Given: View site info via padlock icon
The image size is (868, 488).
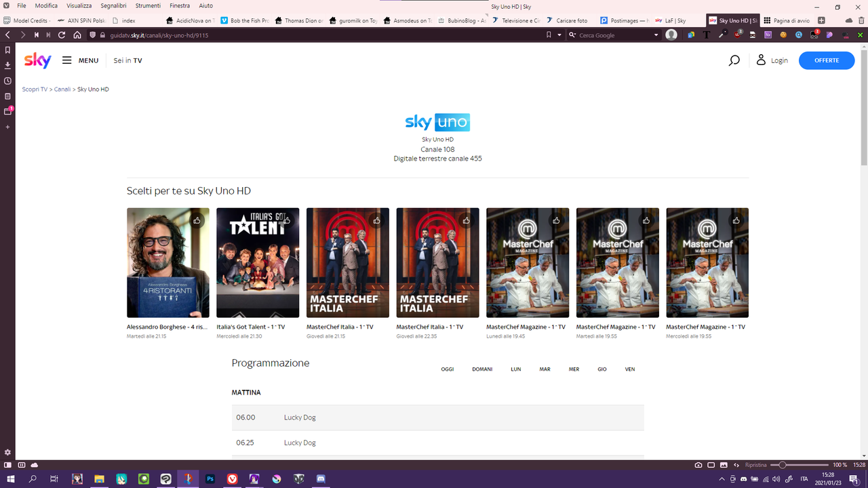Looking at the screenshot, I should (x=103, y=35).
